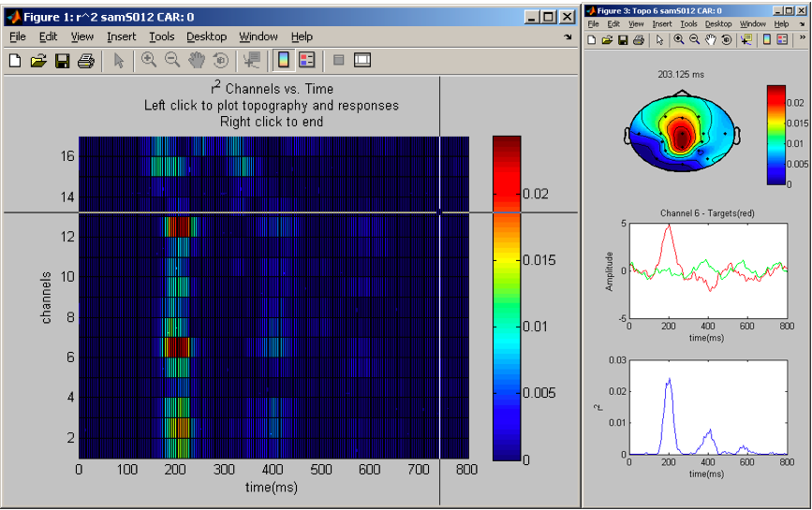Click red hotspot on channel 6 heatmap row
812x510 pixels.
pyautogui.click(x=177, y=347)
